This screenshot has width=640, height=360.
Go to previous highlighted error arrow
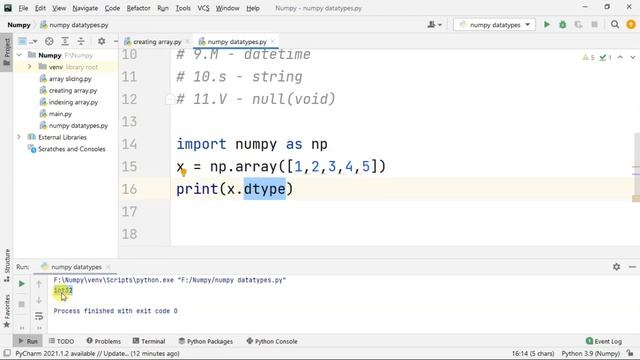(620, 58)
